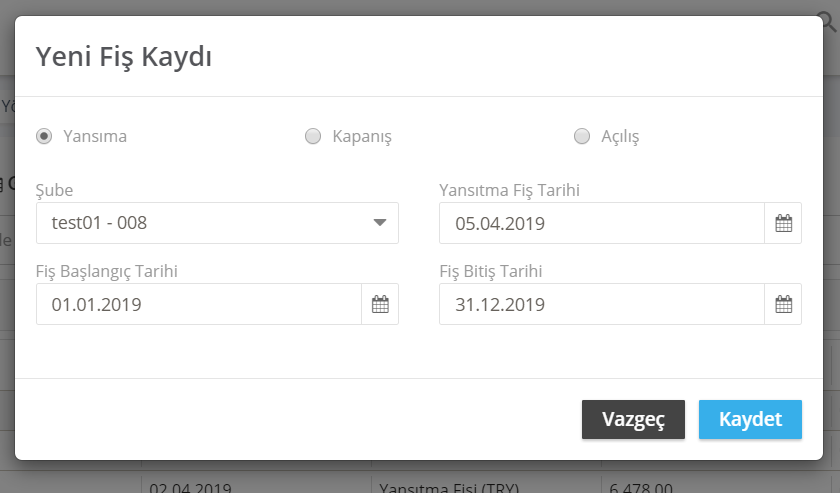Open calendar picker for Fiş Başlangıç Tarihi
This screenshot has width=840, height=493.
pyautogui.click(x=380, y=304)
